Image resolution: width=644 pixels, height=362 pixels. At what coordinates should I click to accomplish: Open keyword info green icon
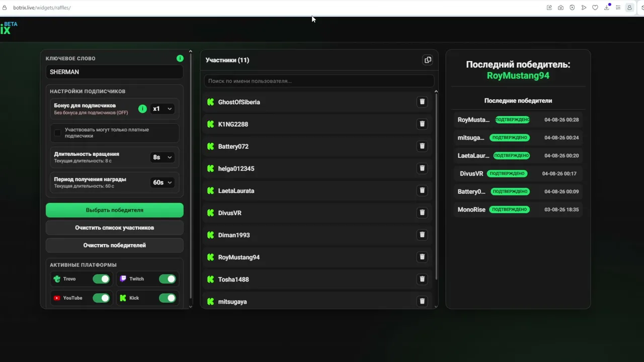[180, 58]
